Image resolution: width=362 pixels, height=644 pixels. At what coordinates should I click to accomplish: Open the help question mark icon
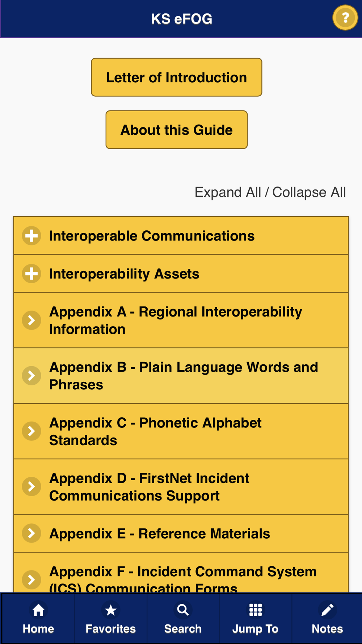[345, 17]
